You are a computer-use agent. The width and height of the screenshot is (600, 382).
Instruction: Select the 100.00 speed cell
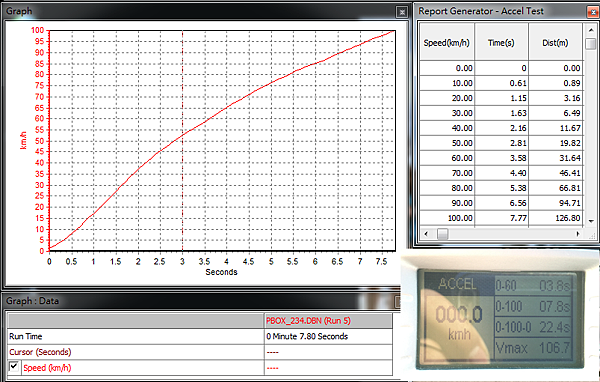(x=447, y=218)
